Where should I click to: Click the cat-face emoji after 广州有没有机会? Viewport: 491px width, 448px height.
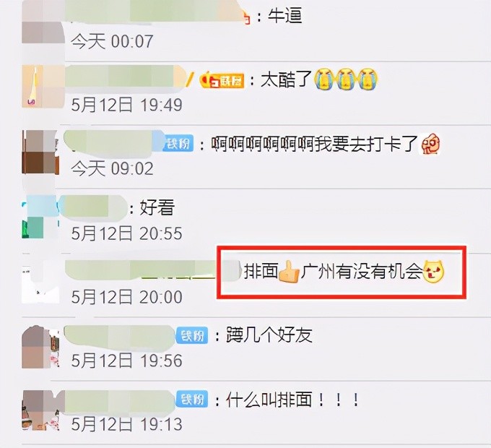[x=434, y=271]
